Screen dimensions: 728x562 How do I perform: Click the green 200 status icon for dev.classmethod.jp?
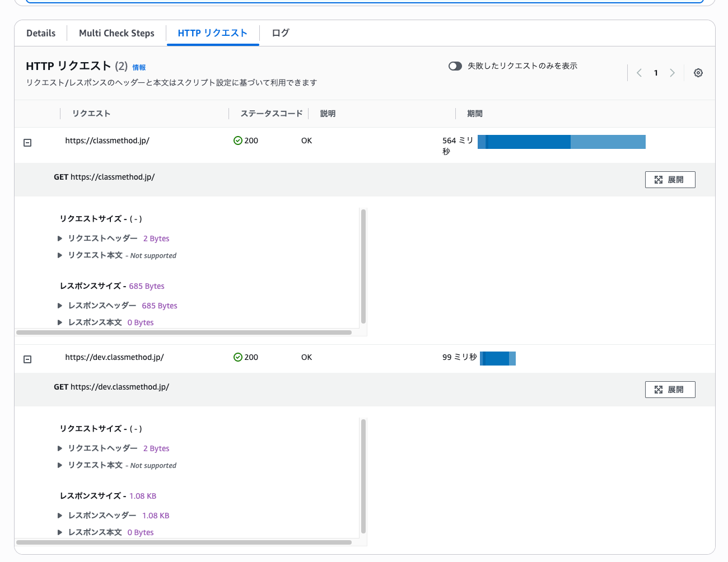click(237, 357)
